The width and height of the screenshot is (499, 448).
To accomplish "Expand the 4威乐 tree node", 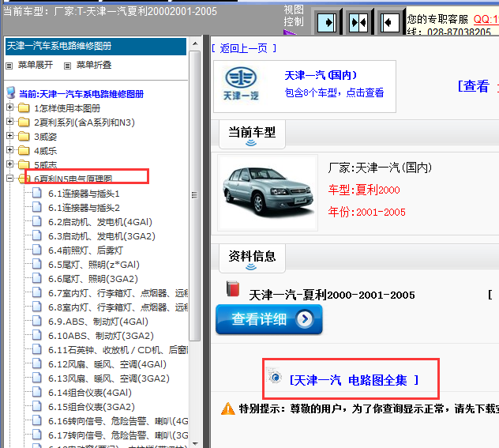I will pyautogui.click(x=9, y=149).
